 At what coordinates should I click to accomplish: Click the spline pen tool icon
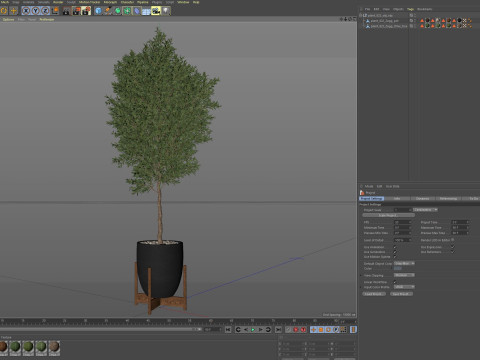[x=108, y=11]
